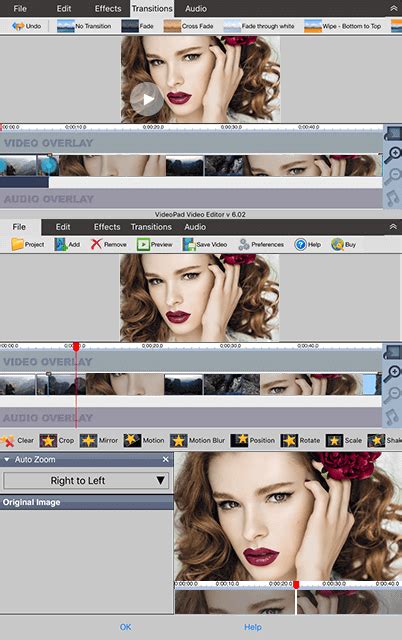
Task: Open the Right to Left dropdown
Action: 86,480
